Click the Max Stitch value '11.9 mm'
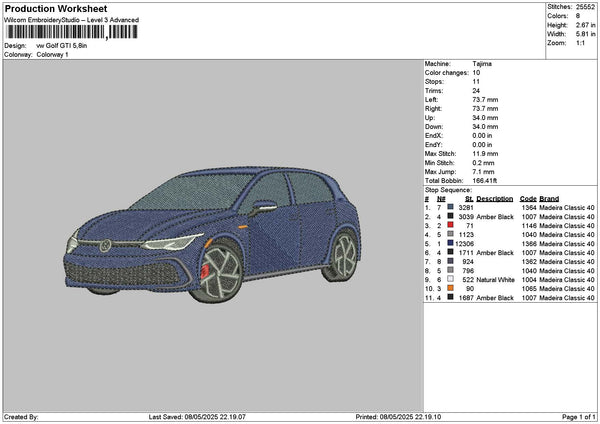 [x=485, y=153]
